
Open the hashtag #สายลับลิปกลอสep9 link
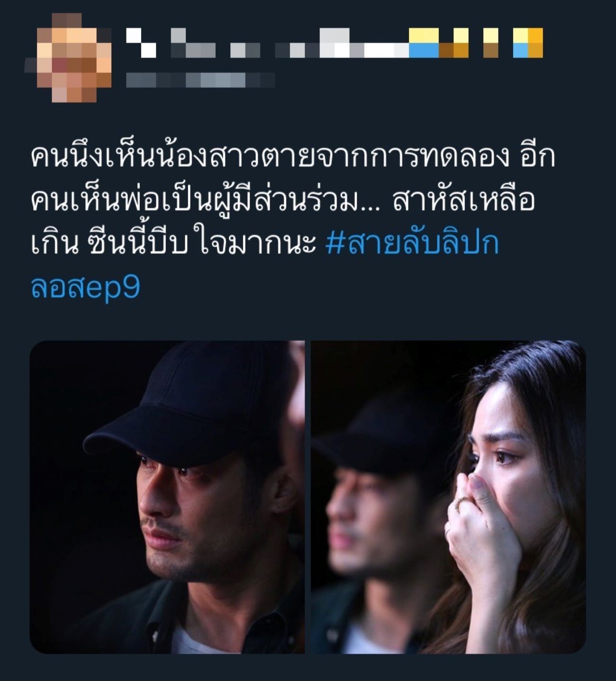click(x=265, y=265)
